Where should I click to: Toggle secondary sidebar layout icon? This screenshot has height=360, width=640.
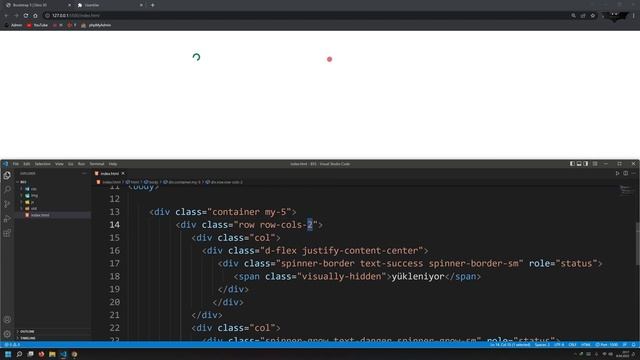[x=586, y=164]
